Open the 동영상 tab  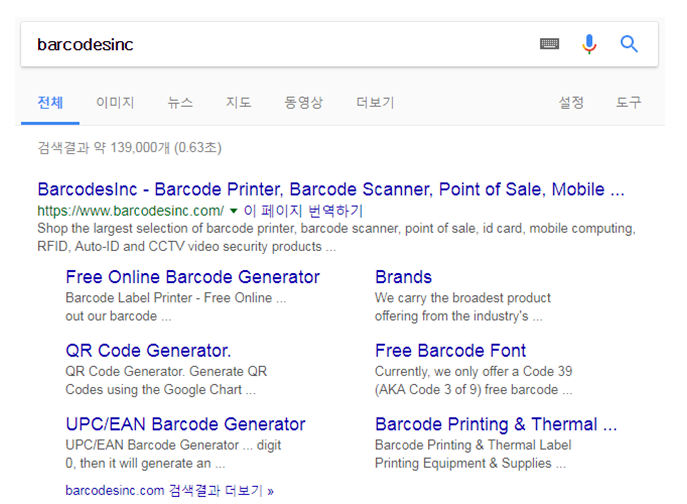pos(303,103)
